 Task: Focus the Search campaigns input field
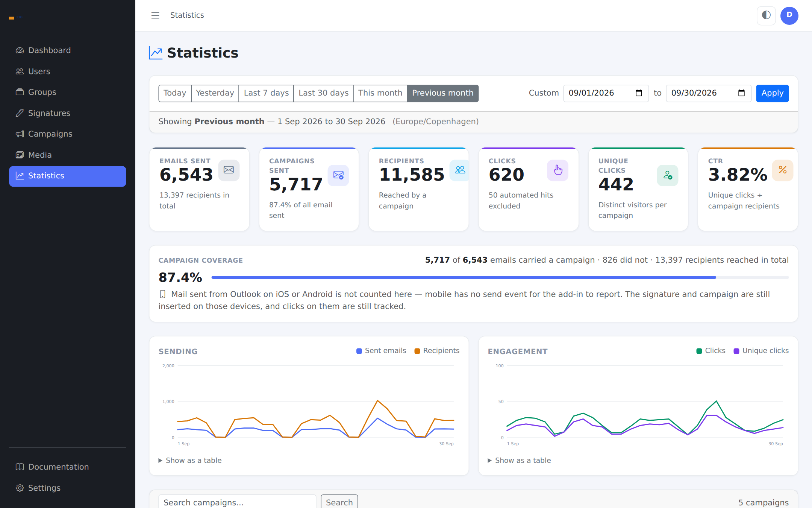(x=237, y=502)
